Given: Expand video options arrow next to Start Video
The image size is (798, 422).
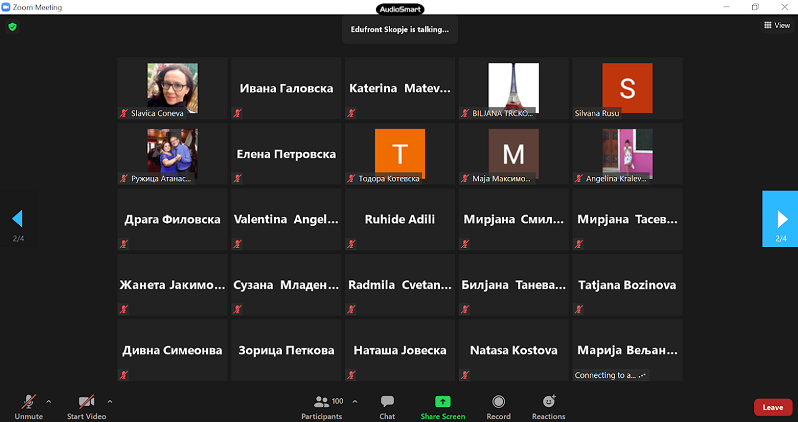Looking at the screenshot, I should coord(110,401).
